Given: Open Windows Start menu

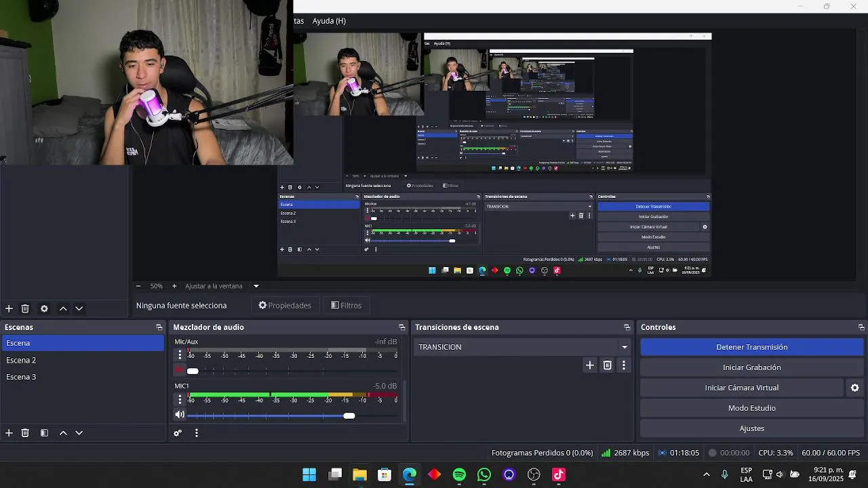Looking at the screenshot, I should (x=309, y=474).
